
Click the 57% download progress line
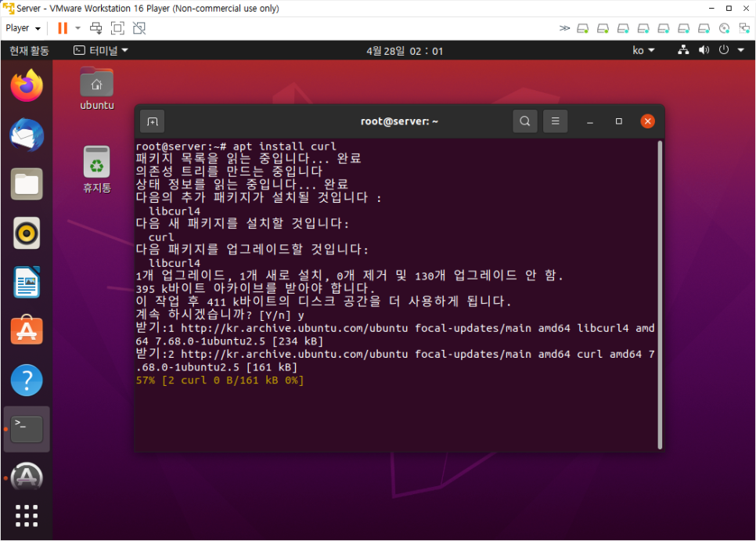[x=220, y=381]
